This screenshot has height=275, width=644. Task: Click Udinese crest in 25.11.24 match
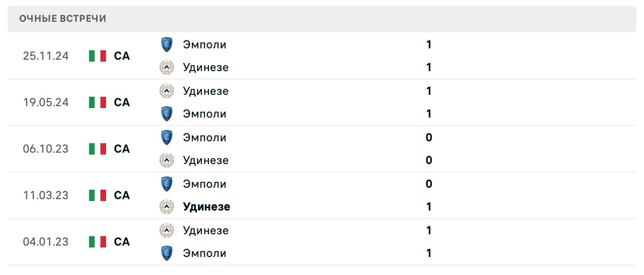point(166,67)
